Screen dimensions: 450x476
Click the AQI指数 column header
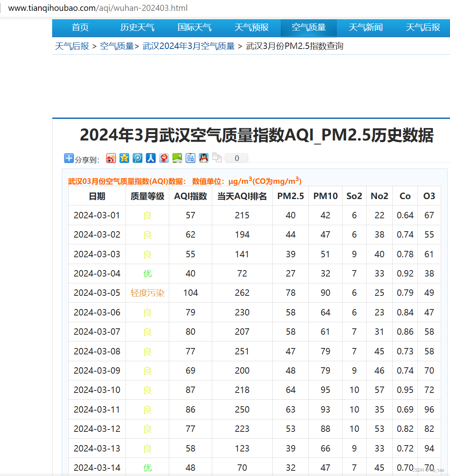[x=190, y=196]
